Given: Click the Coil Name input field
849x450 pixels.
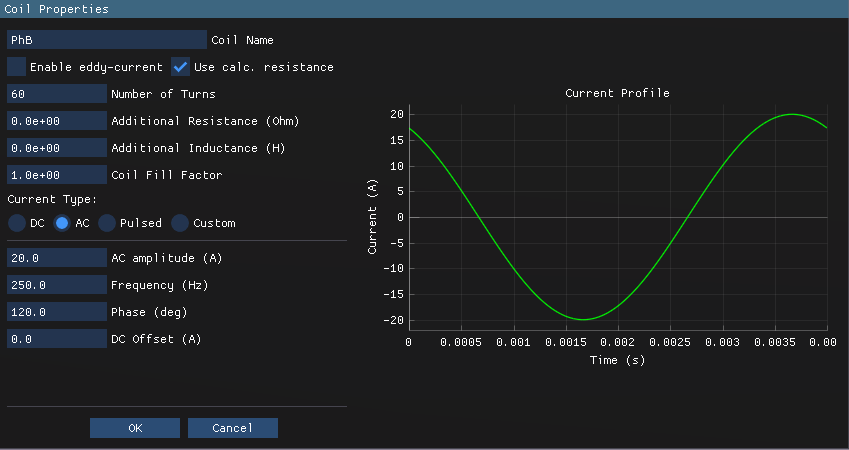Looking at the screenshot, I should [106, 40].
